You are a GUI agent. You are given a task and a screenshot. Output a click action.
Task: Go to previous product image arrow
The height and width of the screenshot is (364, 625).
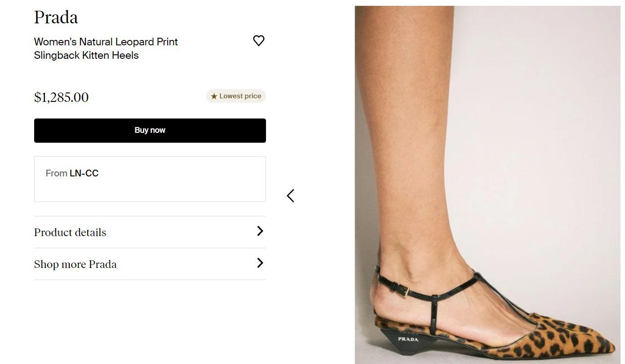291,196
